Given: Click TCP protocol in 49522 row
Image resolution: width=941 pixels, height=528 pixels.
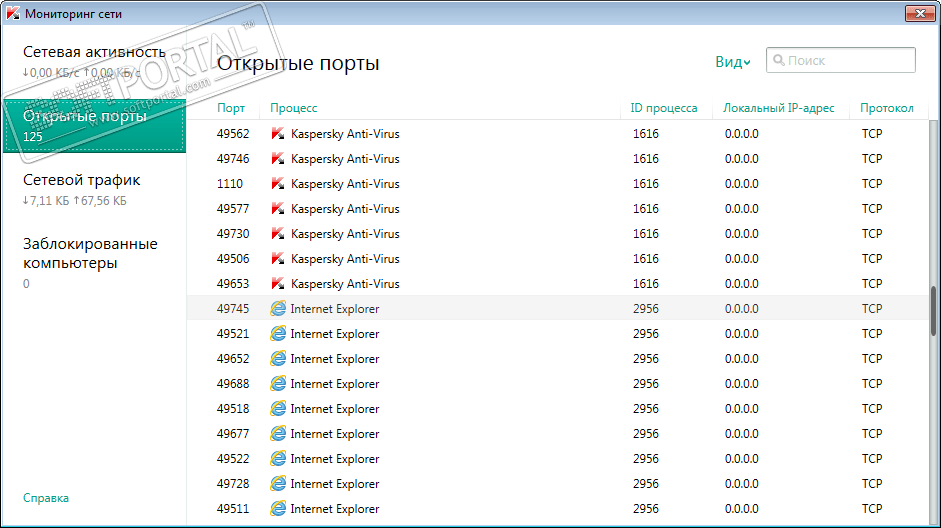Looking at the screenshot, I should [872, 459].
